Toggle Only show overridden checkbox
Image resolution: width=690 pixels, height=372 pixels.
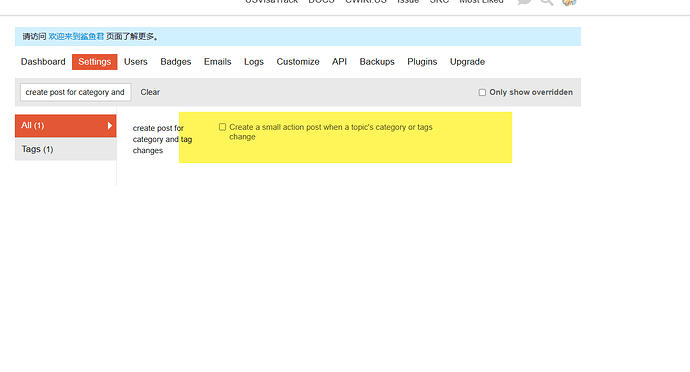click(482, 92)
